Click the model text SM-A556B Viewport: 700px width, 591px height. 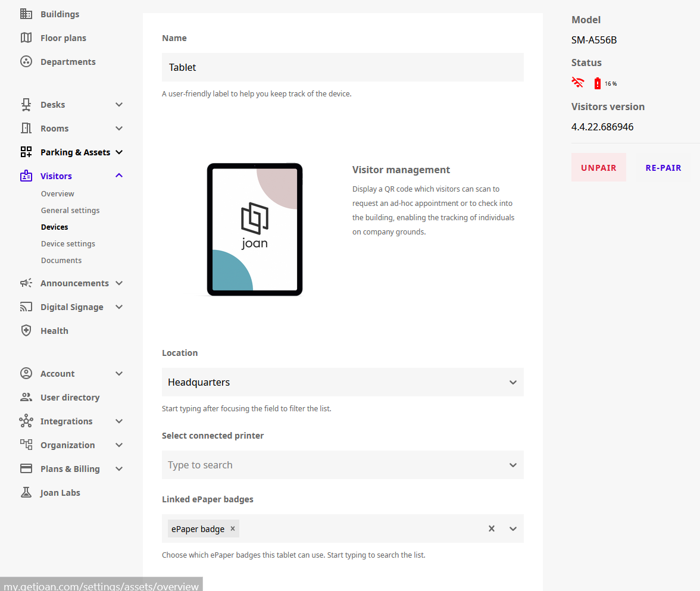click(594, 40)
